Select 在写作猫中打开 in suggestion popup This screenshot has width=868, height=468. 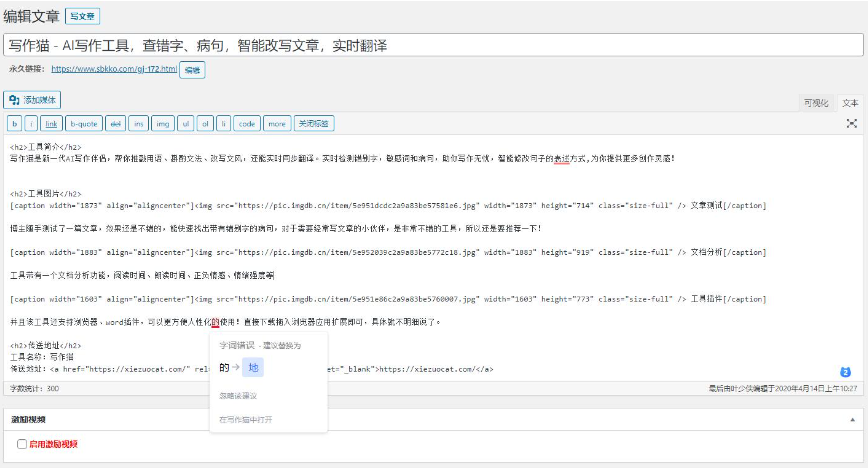coord(244,419)
